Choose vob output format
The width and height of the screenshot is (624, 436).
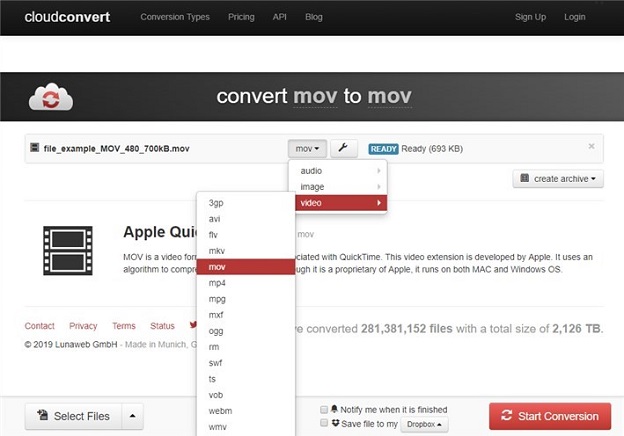click(x=246, y=395)
